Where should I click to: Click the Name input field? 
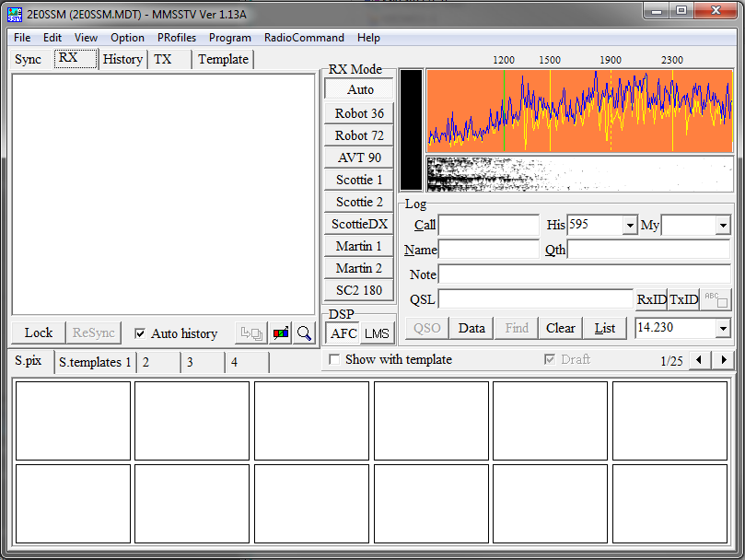coord(488,250)
